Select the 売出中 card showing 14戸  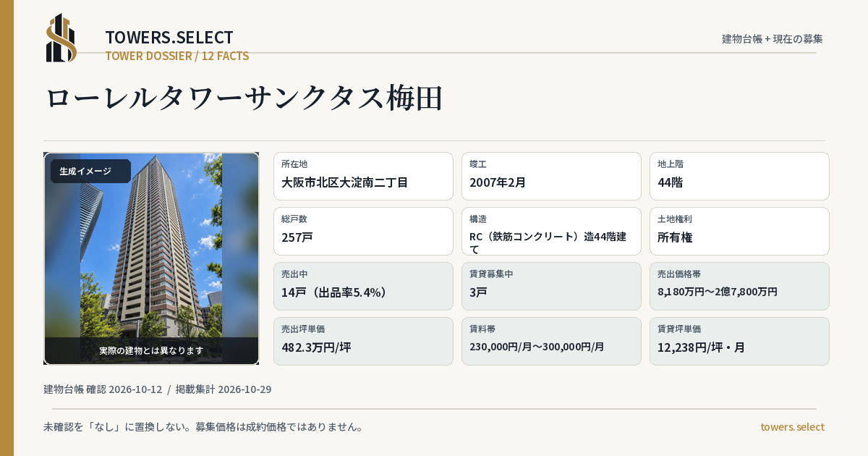click(x=363, y=286)
